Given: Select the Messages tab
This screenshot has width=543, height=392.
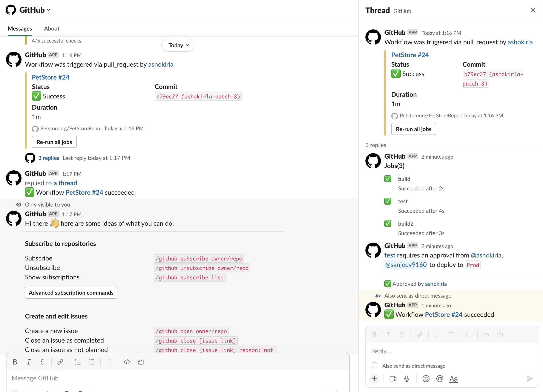Looking at the screenshot, I should coord(20,28).
